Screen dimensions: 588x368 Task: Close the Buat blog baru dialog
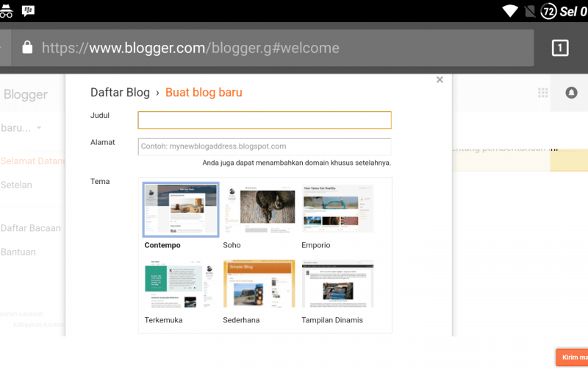[x=440, y=79]
